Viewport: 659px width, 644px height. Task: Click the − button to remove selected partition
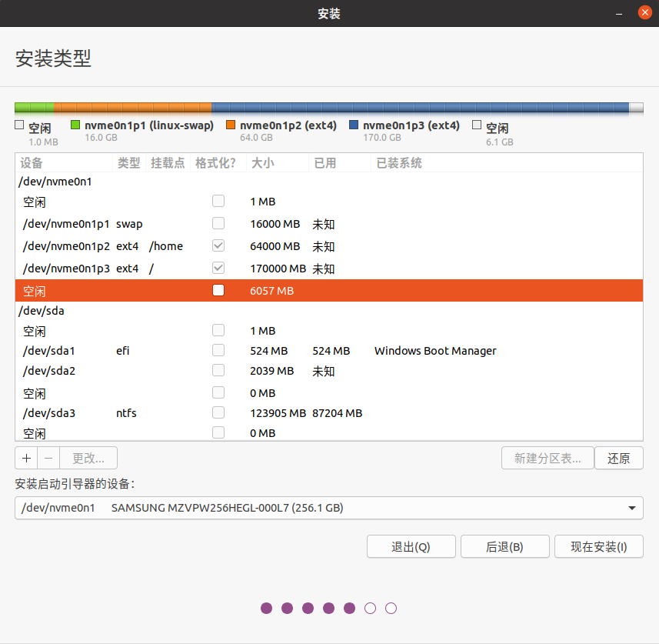[47, 458]
